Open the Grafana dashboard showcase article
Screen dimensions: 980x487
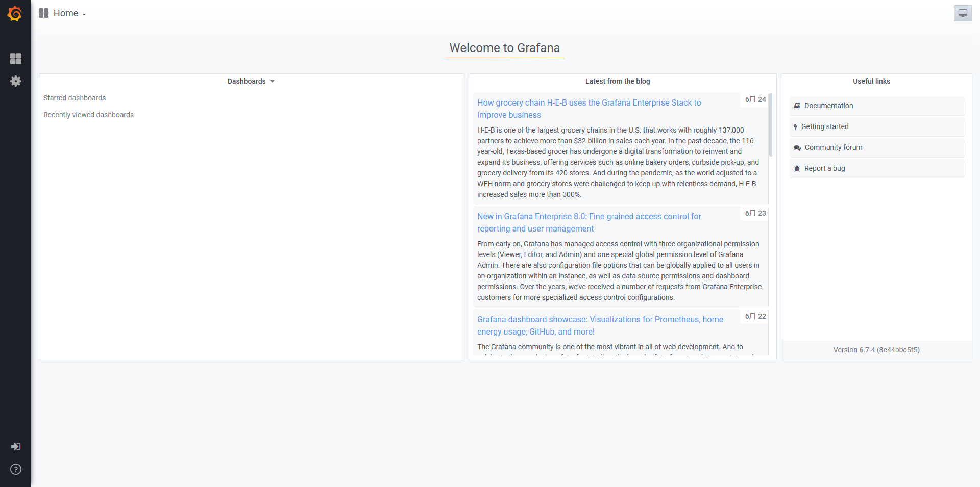click(x=600, y=325)
